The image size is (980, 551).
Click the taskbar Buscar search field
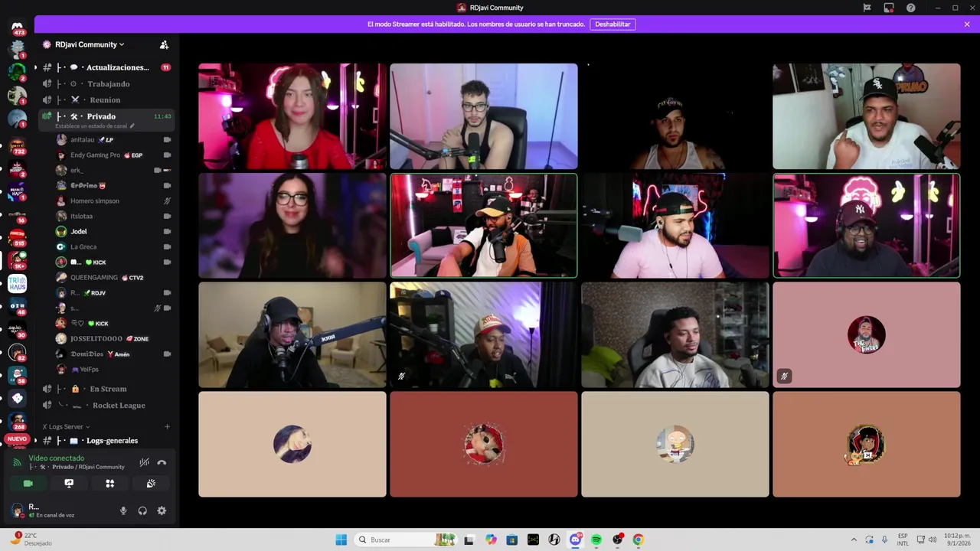click(406, 540)
